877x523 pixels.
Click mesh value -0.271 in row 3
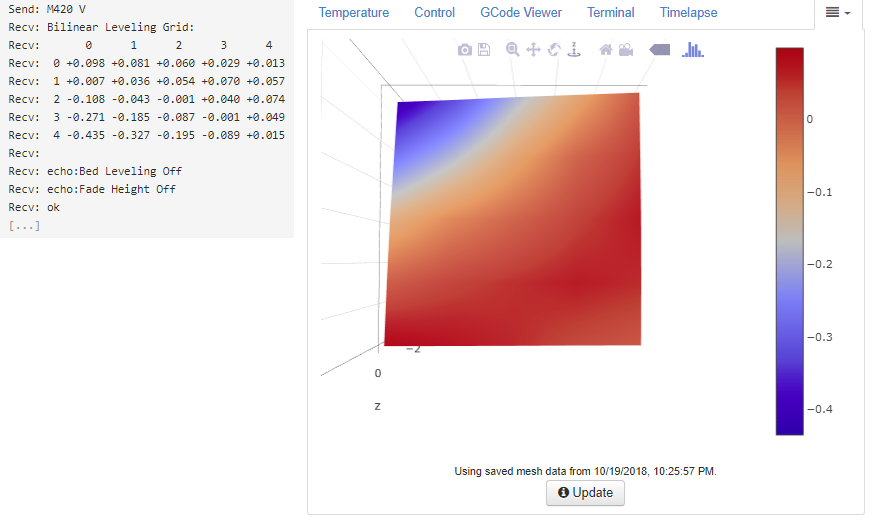click(x=86, y=117)
